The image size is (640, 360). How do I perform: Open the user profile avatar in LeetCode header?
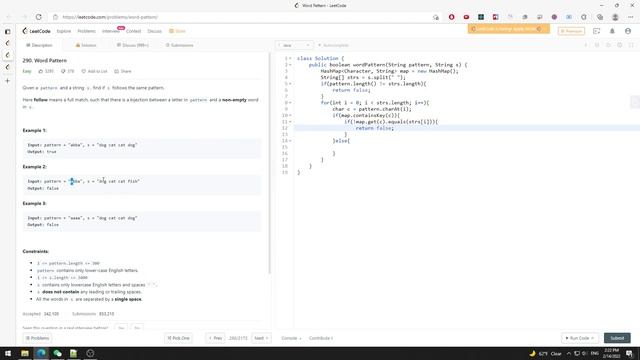click(x=628, y=31)
